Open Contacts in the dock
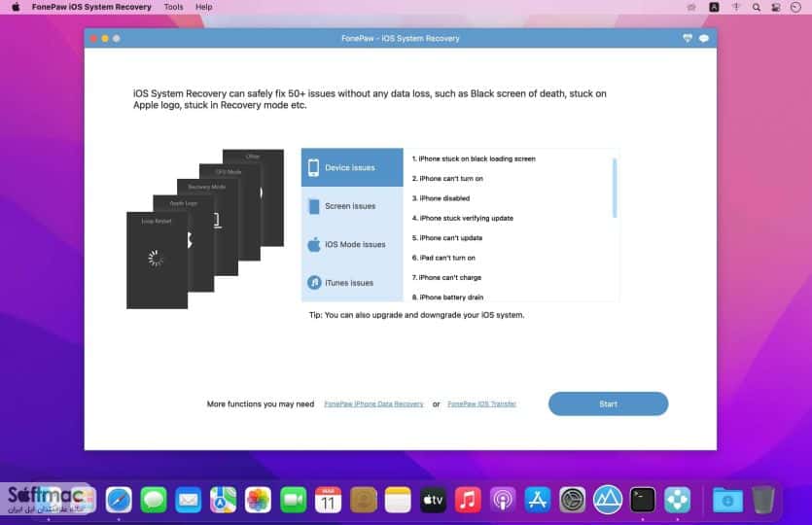The height and width of the screenshot is (525, 812). tap(363, 500)
